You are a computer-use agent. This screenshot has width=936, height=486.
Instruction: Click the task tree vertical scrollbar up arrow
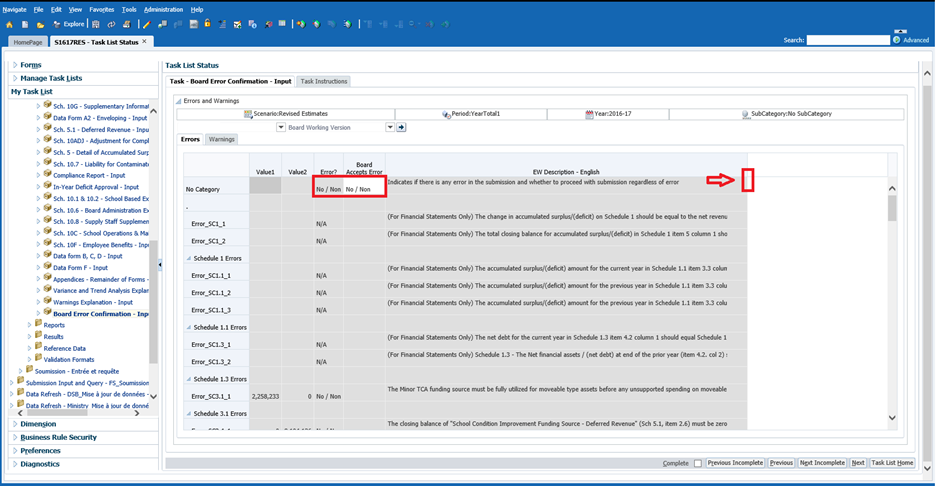153,111
